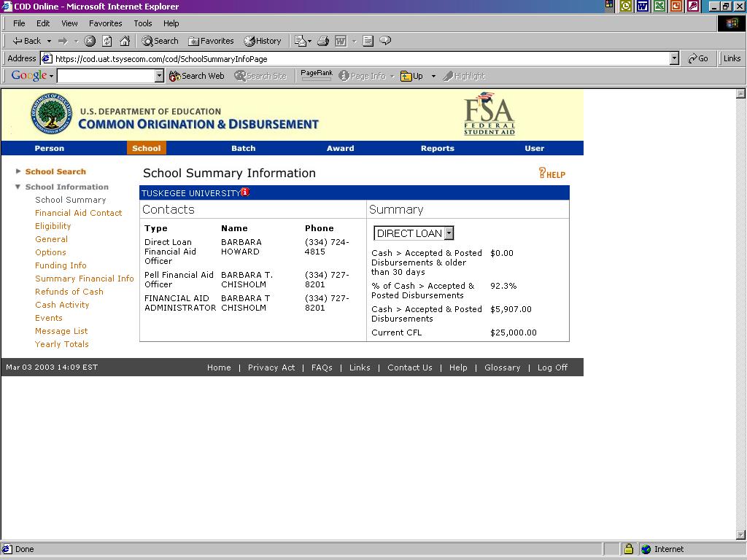Open the Tools menu
The width and height of the screenshot is (747, 560).
coord(142,23)
